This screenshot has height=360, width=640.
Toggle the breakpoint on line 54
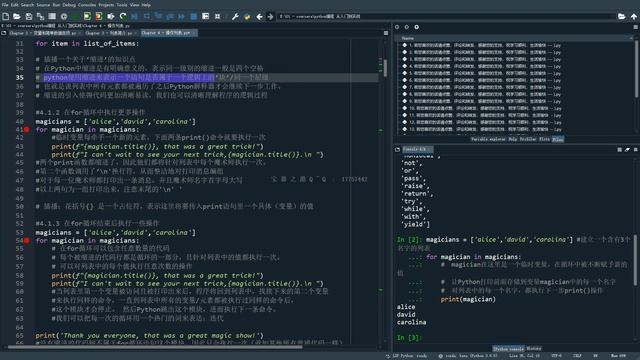pos(27,241)
